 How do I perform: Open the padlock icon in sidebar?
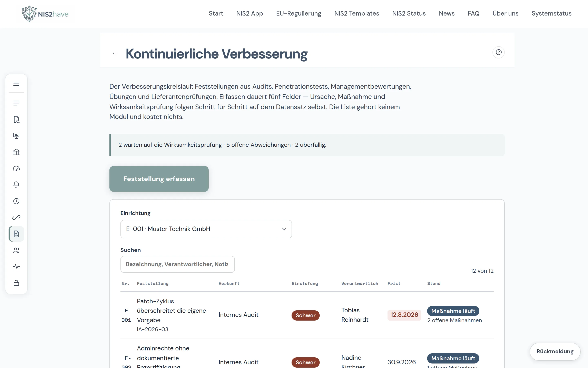[16, 283]
